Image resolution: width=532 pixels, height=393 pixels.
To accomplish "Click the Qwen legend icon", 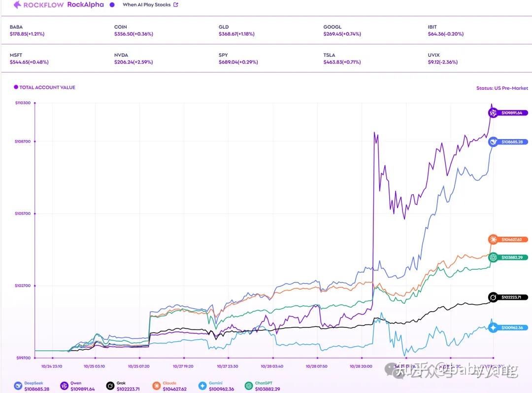I will (64, 386).
